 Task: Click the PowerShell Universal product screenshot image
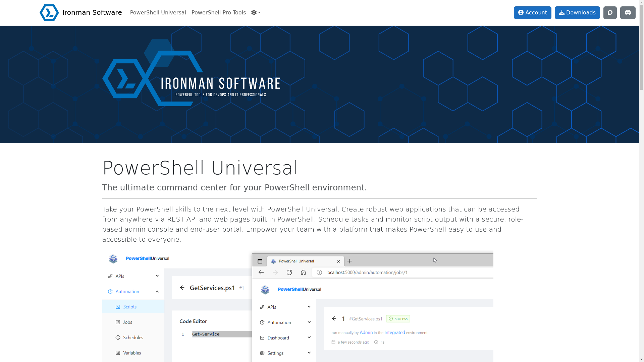pos(298,307)
